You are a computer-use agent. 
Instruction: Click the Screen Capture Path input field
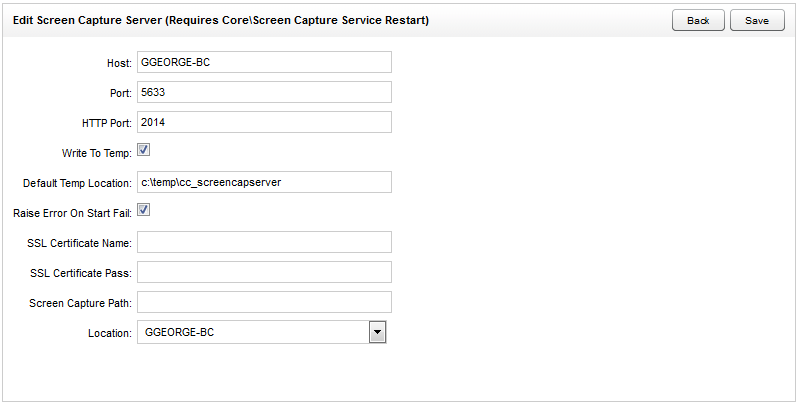263,302
